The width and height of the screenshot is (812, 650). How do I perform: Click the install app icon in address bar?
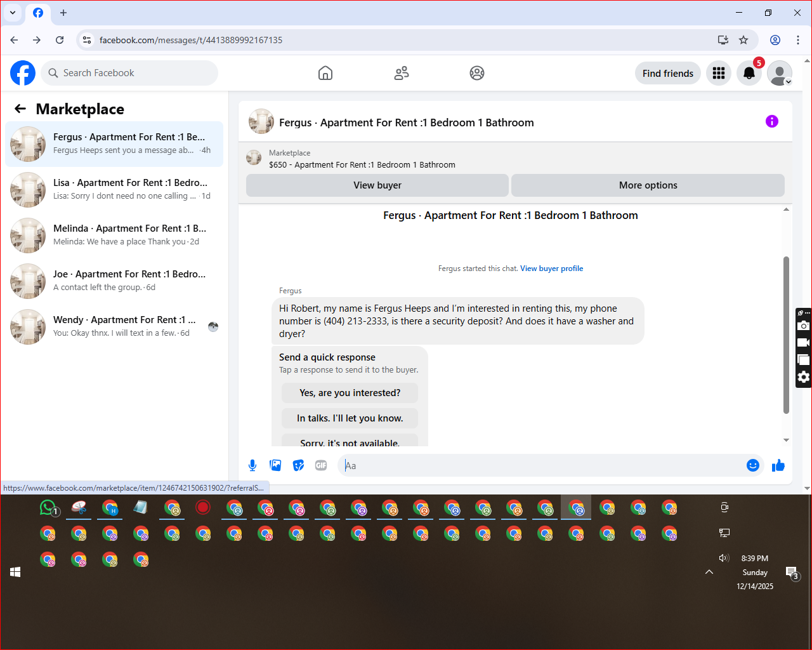point(723,40)
